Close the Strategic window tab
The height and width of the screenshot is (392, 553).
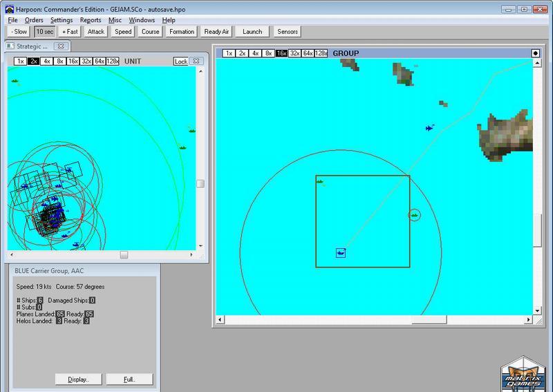[60, 46]
